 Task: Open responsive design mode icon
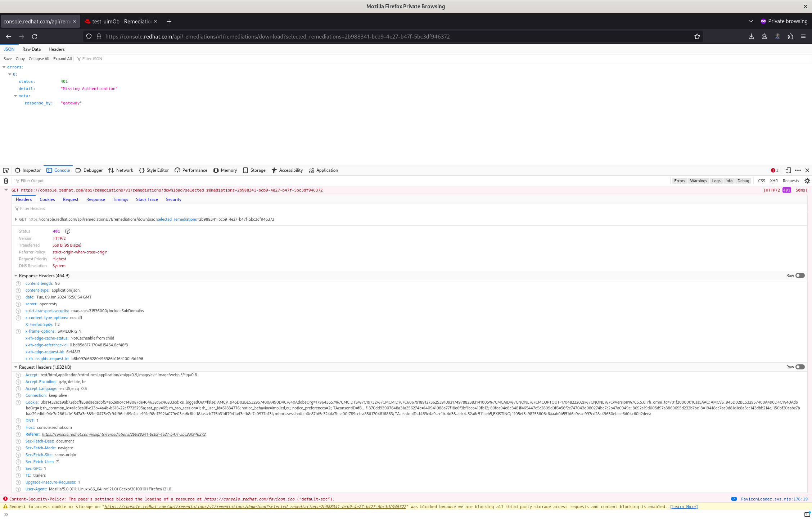pyautogui.click(x=788, y=170)
